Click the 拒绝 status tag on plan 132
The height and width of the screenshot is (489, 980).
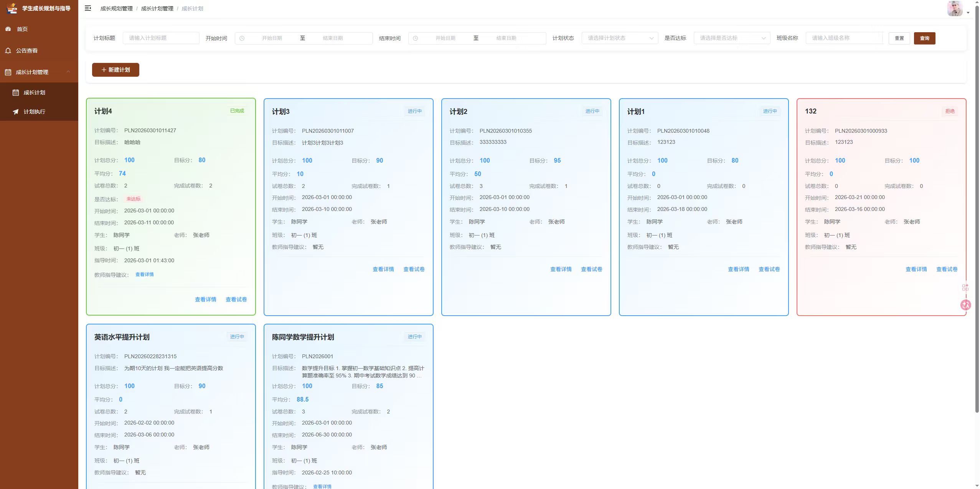point(950,111)
